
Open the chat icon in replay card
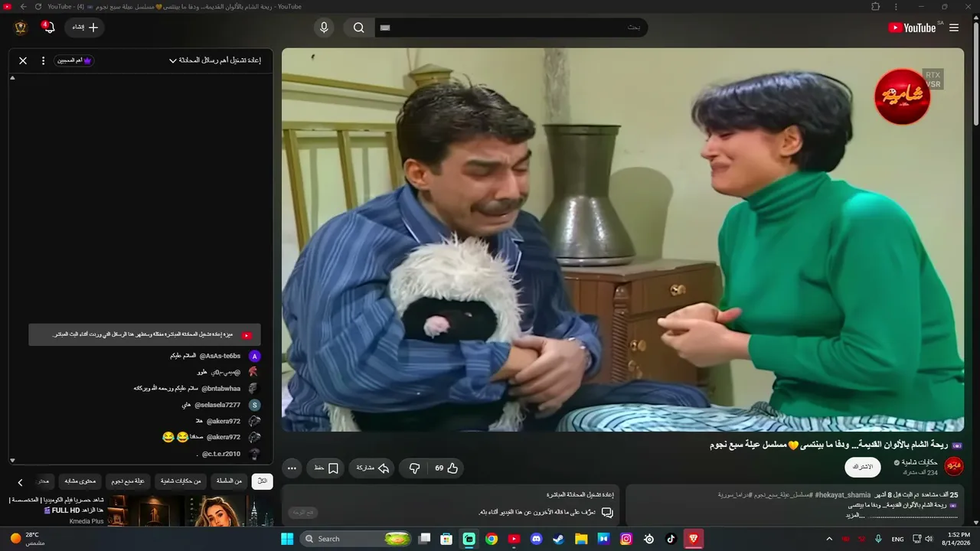click(x=607, y=512)
